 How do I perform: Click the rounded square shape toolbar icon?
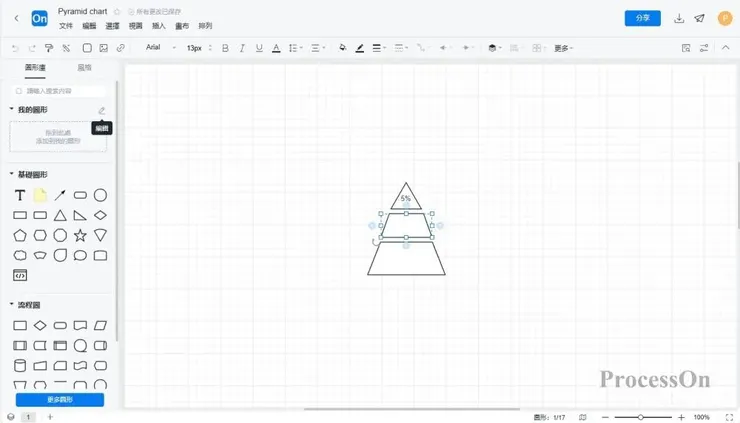tap(87, 48)
